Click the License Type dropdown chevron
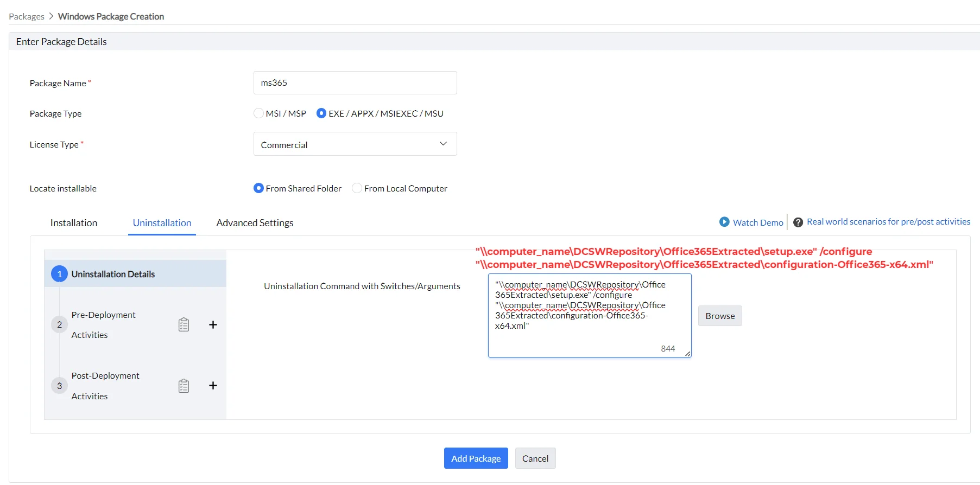 (443, 144)
